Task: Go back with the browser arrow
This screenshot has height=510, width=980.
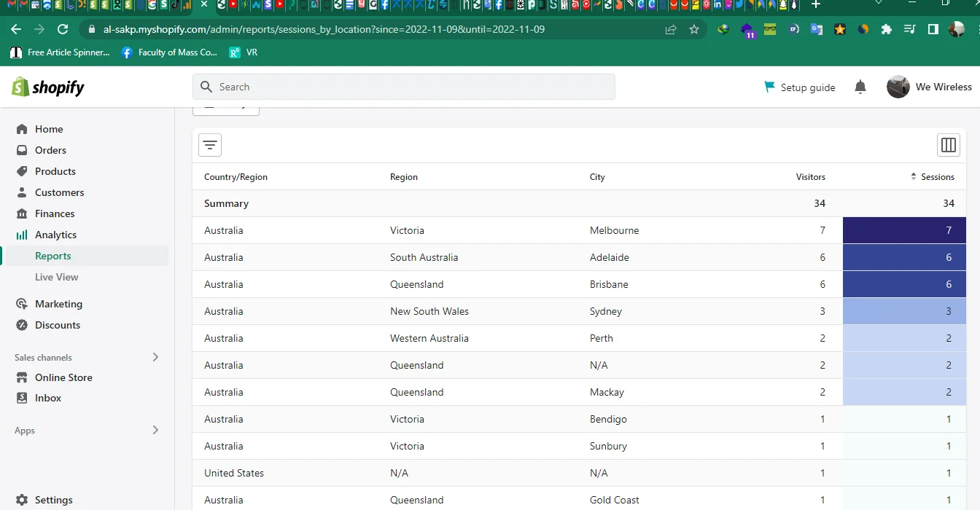Action: pyautogui.click(x=16, y=29)
